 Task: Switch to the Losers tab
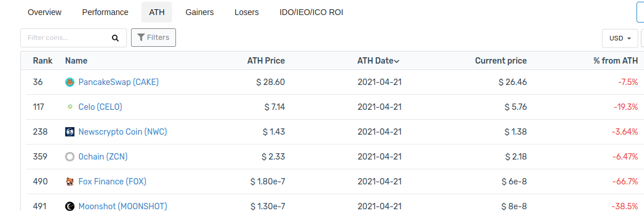[246, 12]
